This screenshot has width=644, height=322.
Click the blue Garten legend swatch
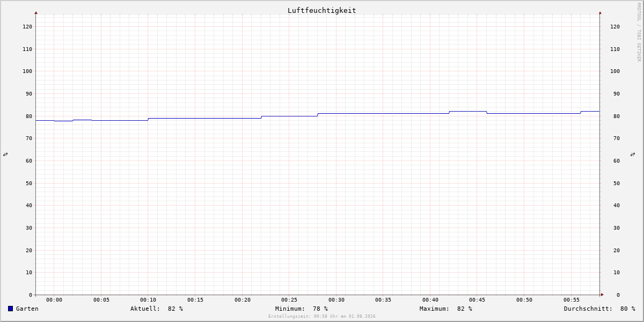[10, 309]
